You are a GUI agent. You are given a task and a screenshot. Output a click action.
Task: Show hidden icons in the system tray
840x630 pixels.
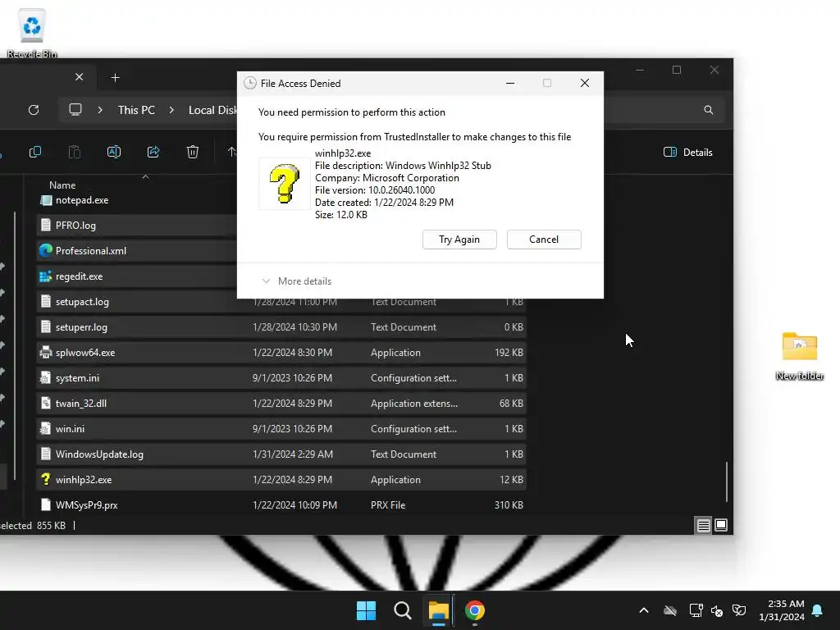644,610
